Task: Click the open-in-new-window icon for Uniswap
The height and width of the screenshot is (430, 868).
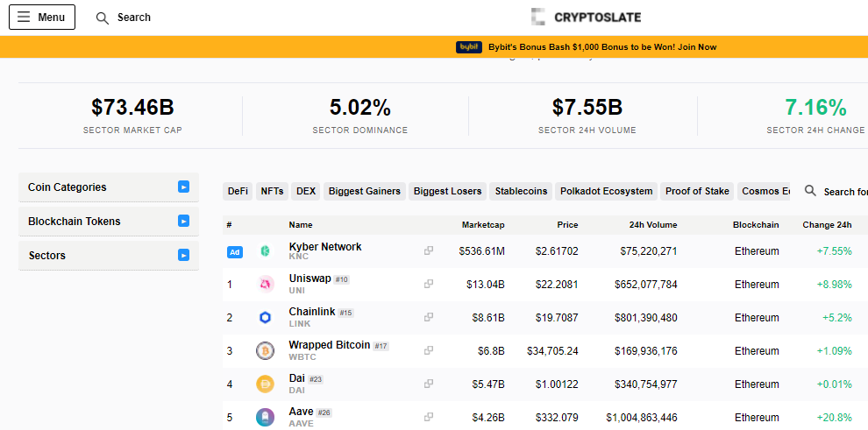Action: pyautogui.click(x=429, y=284)
